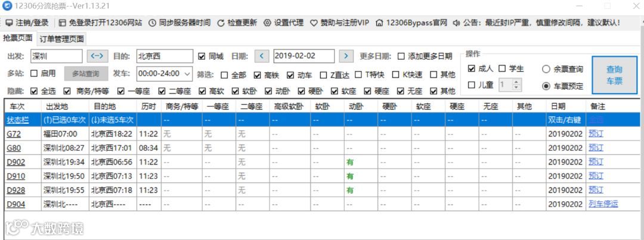Click 预订 link for train D928
Image resolution: width=644 pixels, height=240 pixels.
coord(596,190)
